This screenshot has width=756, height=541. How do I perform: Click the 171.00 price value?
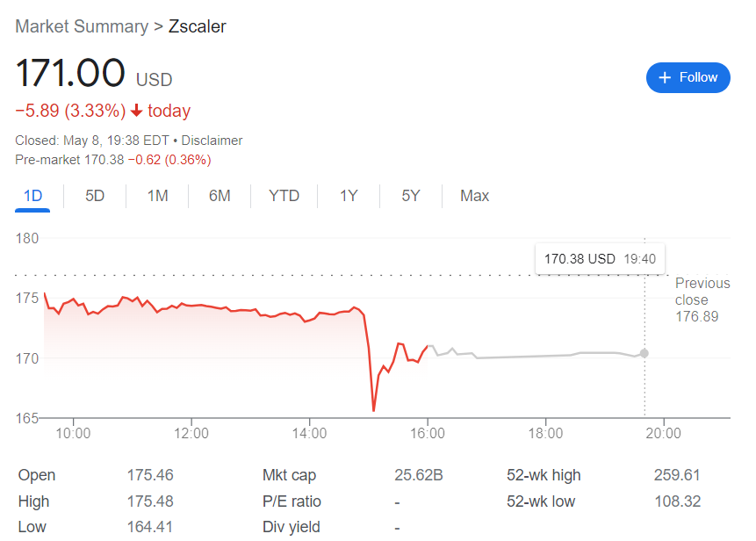pos(70,73)
